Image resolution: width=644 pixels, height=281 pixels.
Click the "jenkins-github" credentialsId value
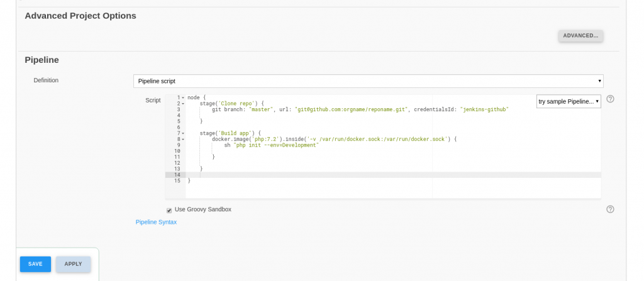click(x=484, y=109)
